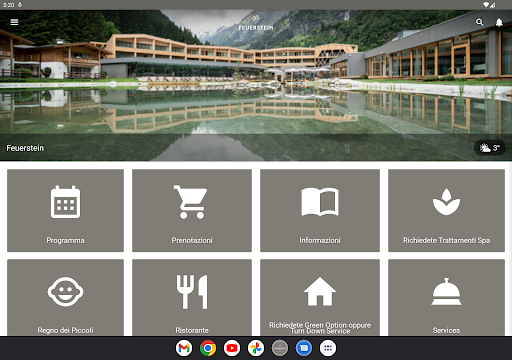The image size is (512, 360).
Task: Launch Google Photos from the dock
Action: [256, 348]
